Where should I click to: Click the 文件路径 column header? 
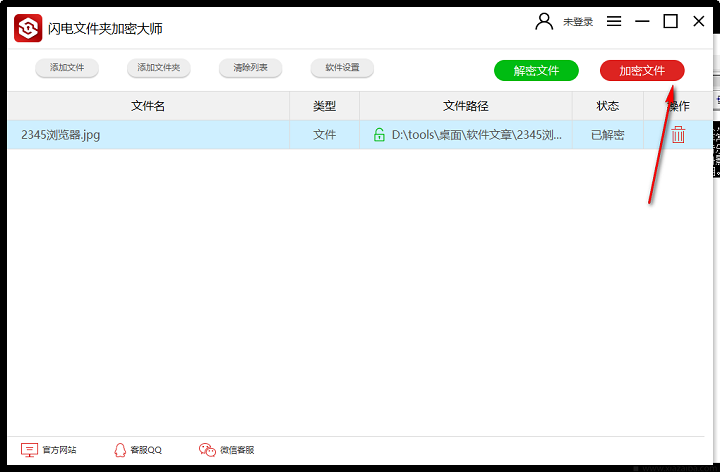[465, 106]
